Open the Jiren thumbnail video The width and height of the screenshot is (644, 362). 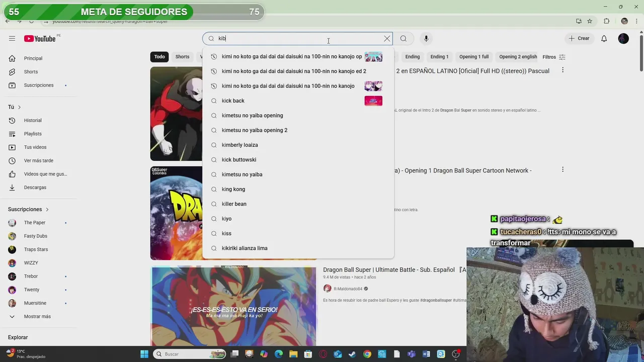(x=176, y=114)
